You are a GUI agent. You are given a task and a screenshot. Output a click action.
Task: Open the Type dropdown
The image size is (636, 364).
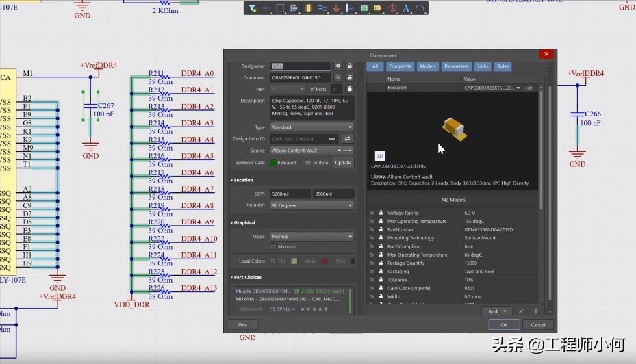[312, 127]
